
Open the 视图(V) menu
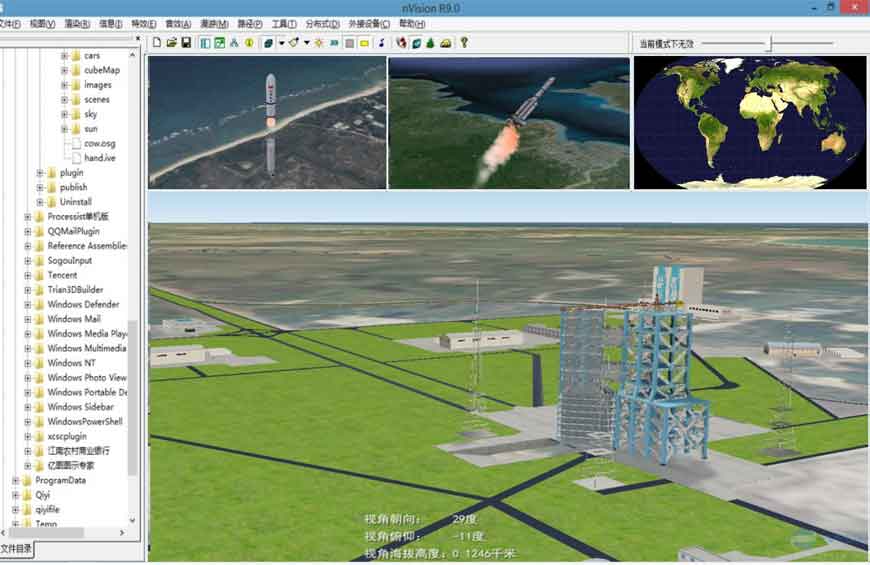pos(42,24)
